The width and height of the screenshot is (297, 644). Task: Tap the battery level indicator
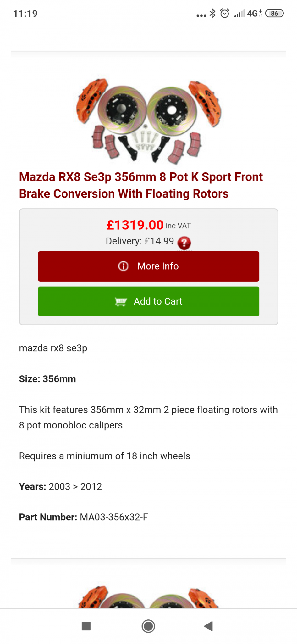pos(274,14)
